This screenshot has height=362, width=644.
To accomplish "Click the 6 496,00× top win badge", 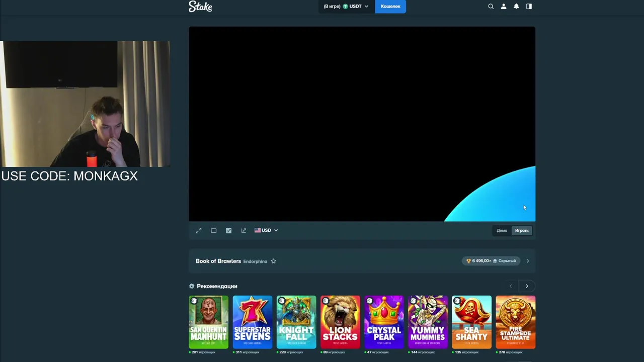I will tap(492, 261).
